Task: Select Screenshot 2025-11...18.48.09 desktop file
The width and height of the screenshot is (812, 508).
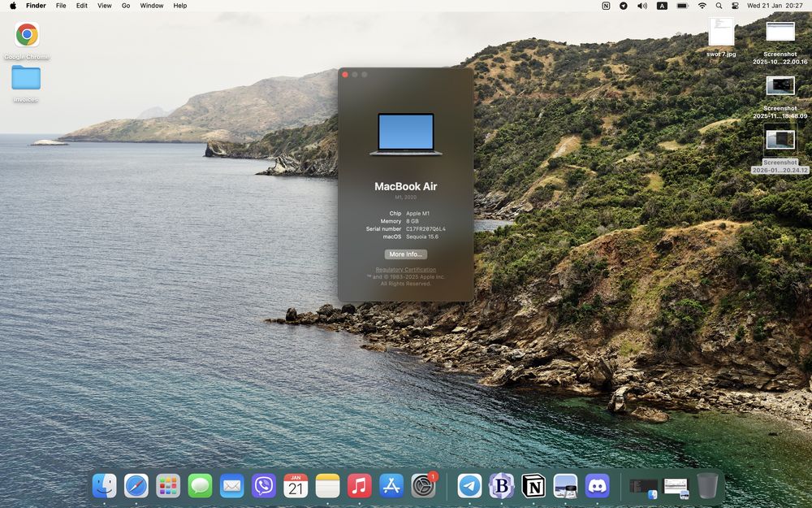Action: 780,86
